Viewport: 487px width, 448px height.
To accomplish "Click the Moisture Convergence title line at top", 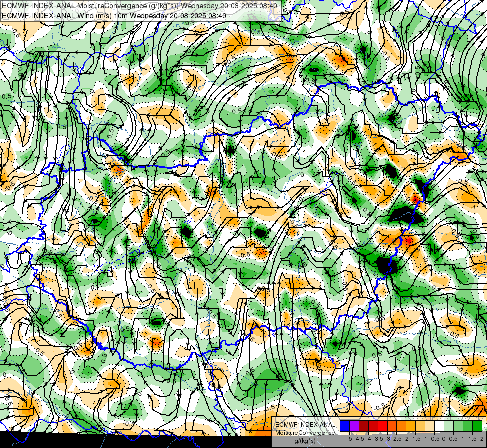I will coord(139,6).
